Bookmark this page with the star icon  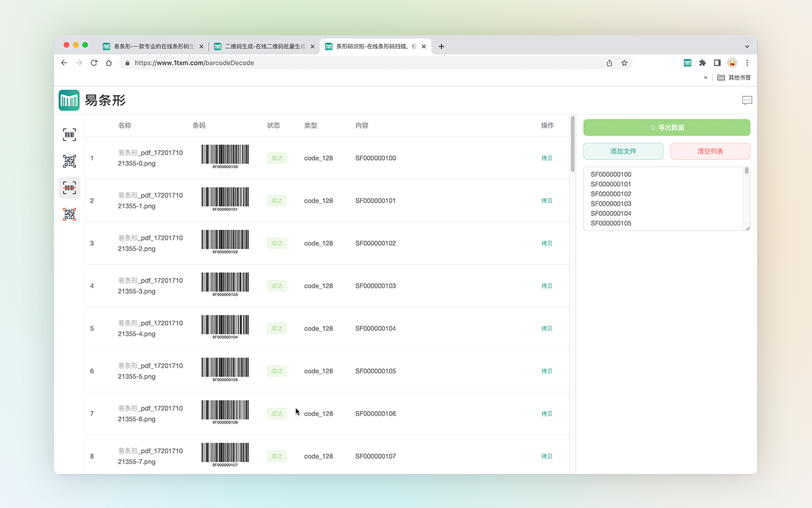tap(624, 63)
